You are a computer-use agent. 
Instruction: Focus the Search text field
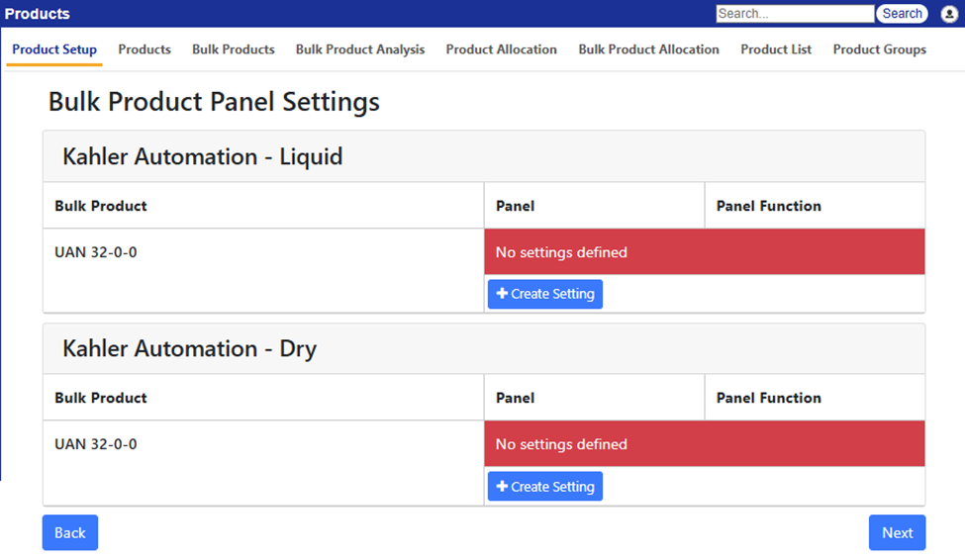[x=794, y=14]
